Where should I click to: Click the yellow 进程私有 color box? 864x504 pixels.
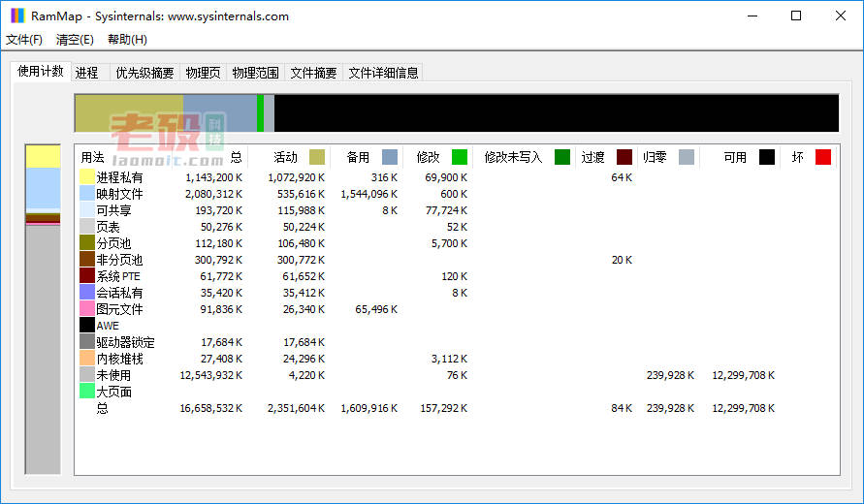(87, 176)
